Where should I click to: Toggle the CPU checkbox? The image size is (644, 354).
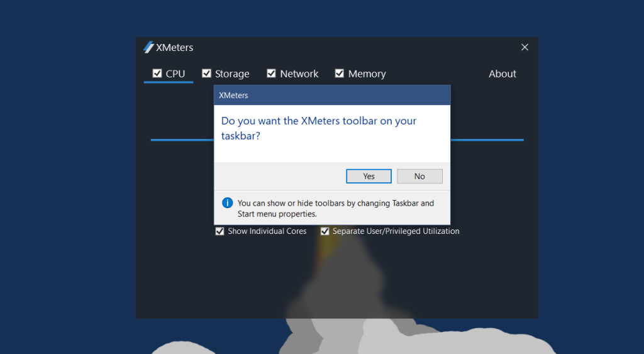(157, 73)
